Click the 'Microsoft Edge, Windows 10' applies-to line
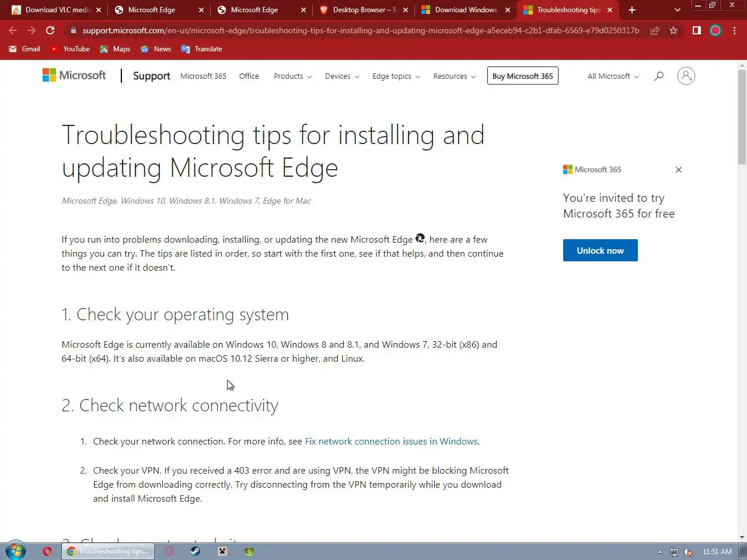The width and height of the screenshot is (747, 560). (186, 201)
